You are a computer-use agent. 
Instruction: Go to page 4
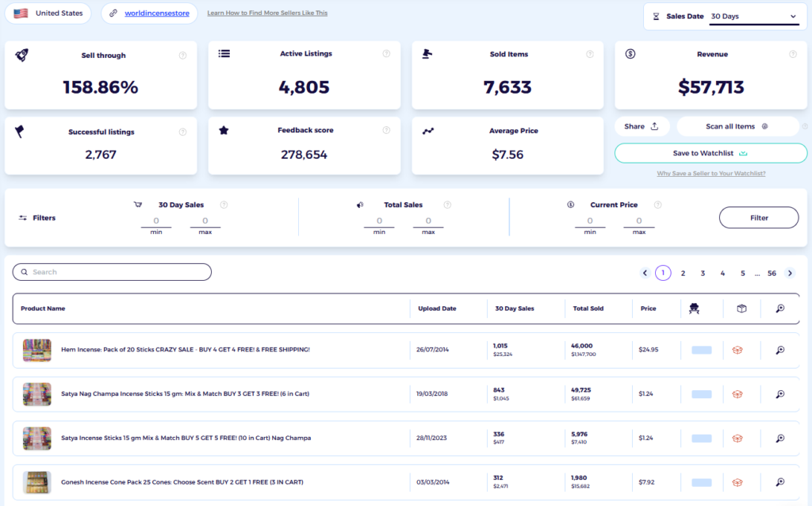(x=722, y=273)
